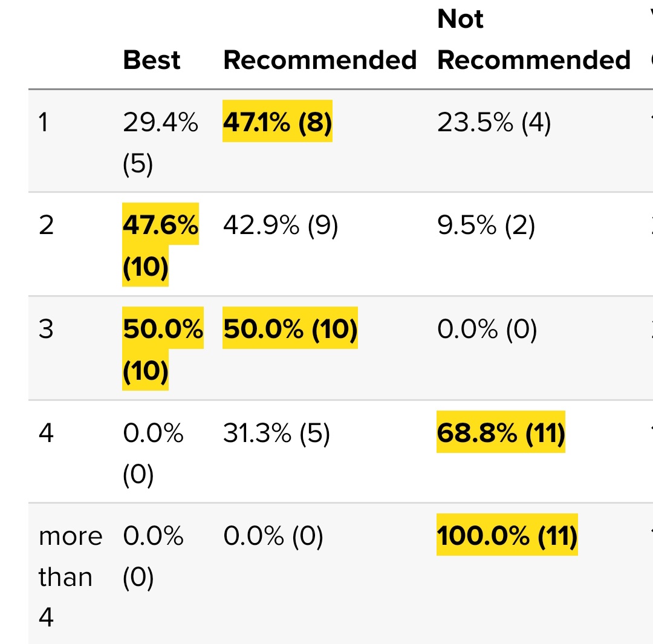Select the highlighted 47.6% (10) cell

coord(160,245)
